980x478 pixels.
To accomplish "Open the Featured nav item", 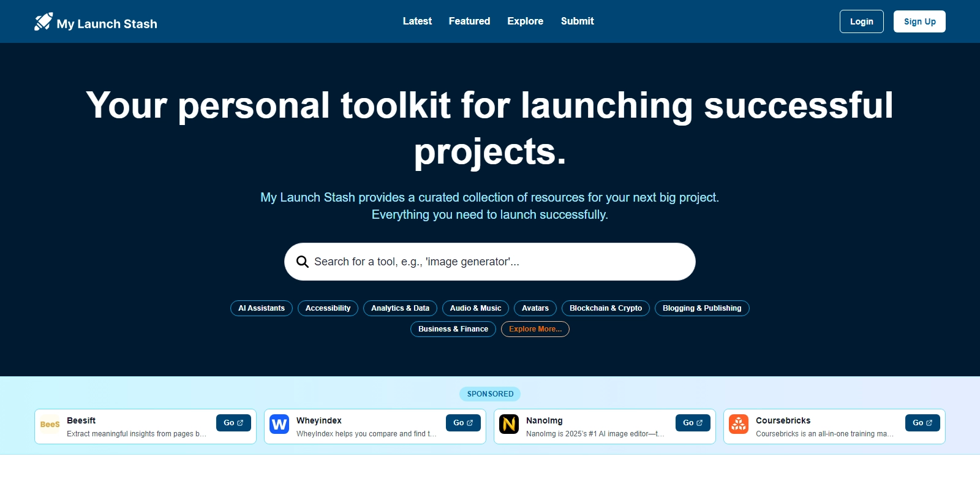I will click(x=469, y=21).
